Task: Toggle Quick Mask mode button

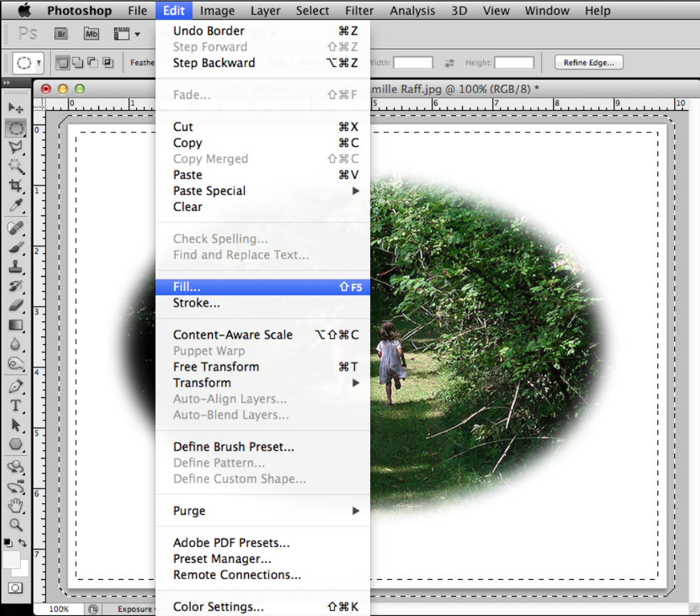Action: [15, 587]
